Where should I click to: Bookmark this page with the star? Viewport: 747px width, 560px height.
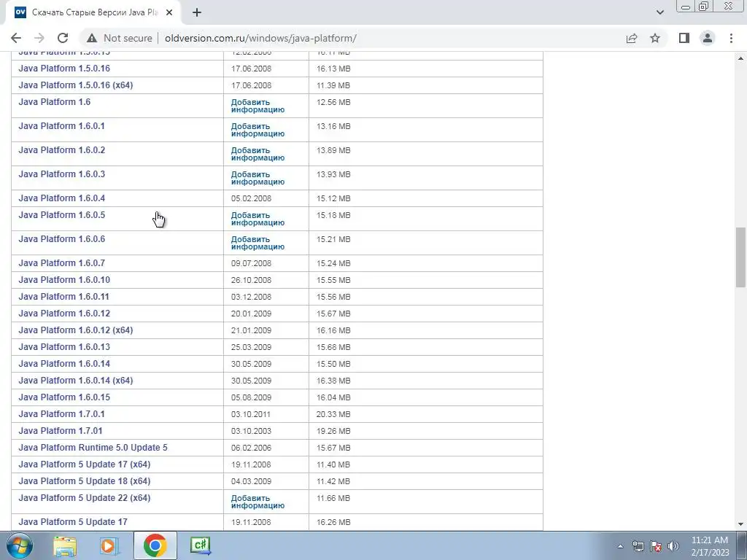655,38
